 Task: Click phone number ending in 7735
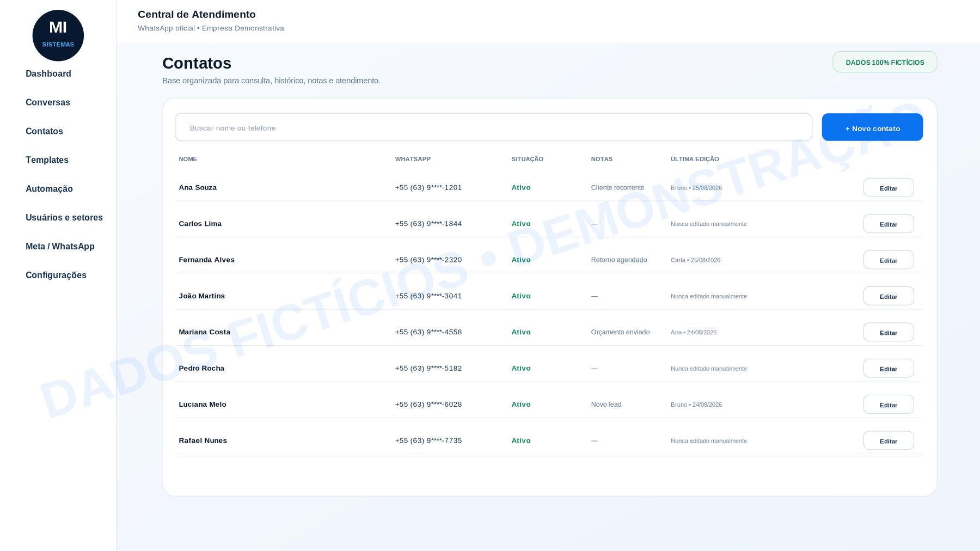[x=428, y=440]
